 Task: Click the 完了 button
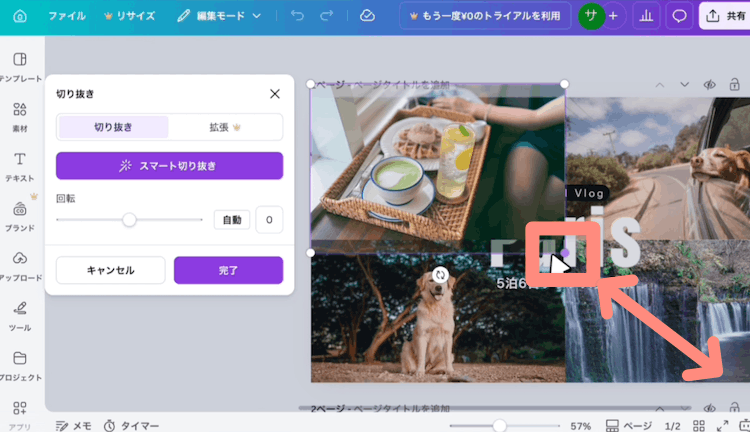(x=229, y=270)
